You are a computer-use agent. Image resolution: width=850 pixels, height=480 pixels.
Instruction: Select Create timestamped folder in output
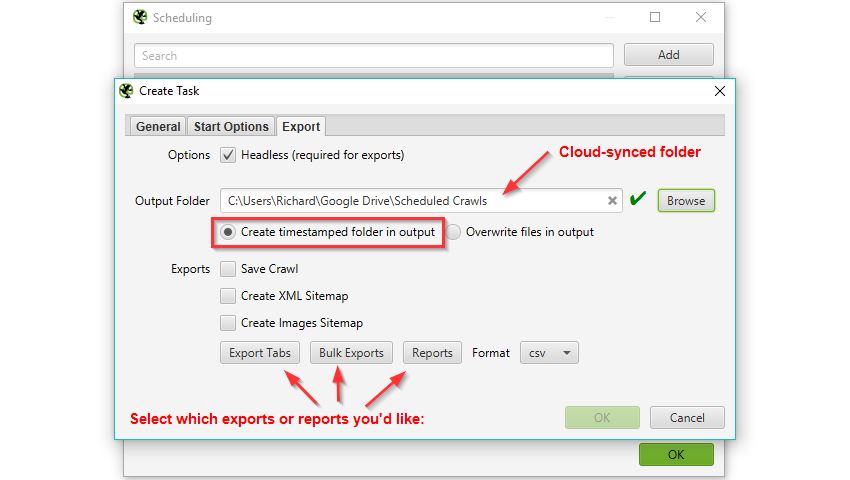(x=228, y=232)
